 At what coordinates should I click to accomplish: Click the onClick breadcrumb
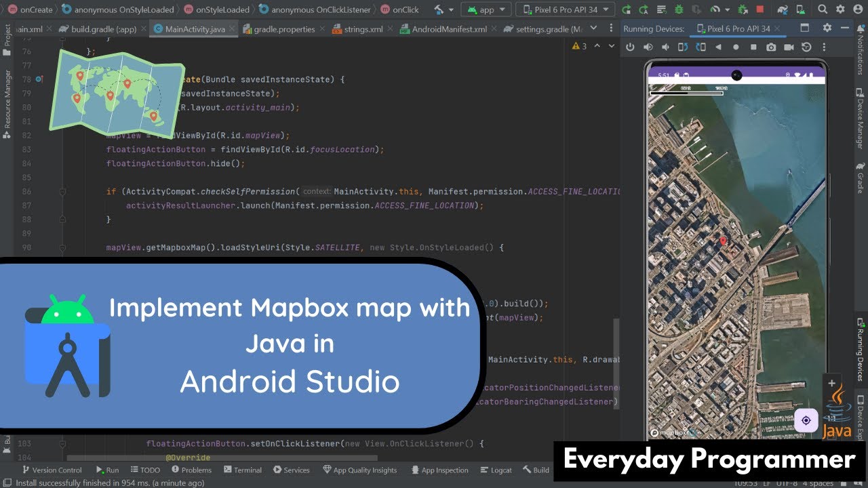pos(399,9)
